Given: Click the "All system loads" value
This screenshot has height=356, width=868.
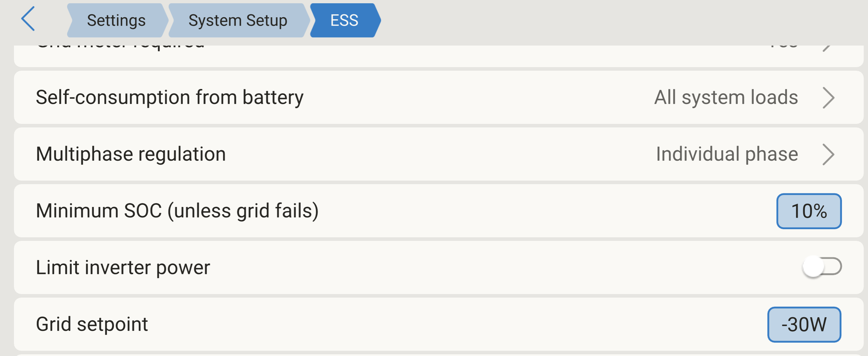Looking at the screenshot, I should pyautogui.click(x=726, y=97).
